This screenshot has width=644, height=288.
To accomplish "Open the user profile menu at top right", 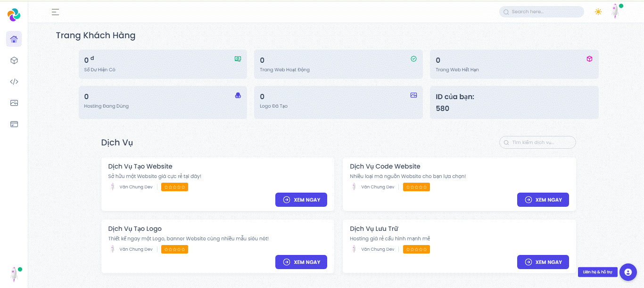I will pyautogui.click(x=615, y=11).
